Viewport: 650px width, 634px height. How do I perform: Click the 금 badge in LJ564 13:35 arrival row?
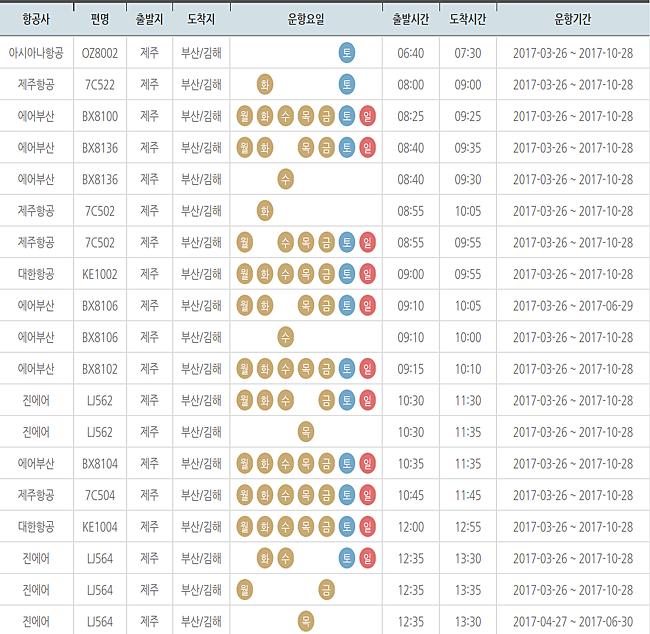326,590
